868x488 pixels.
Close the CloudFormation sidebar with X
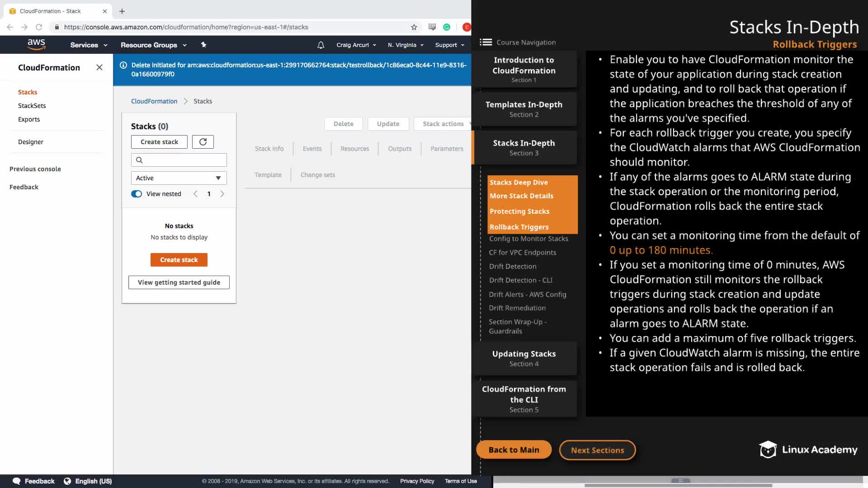(x=99, y=67)
